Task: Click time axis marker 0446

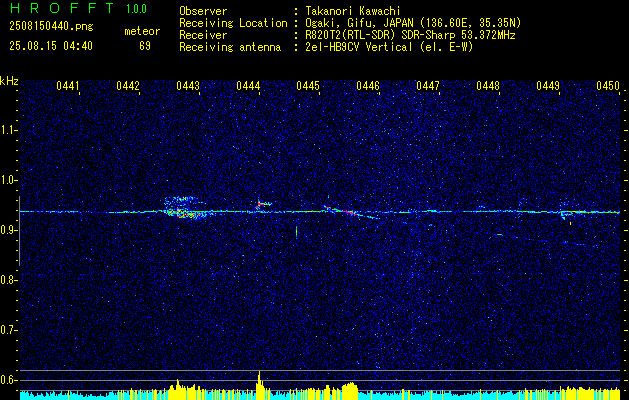Action: pos(368,86)
